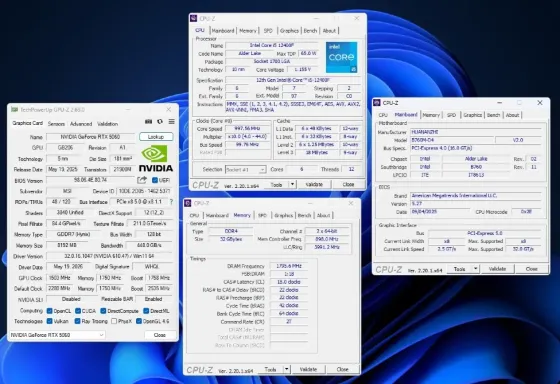Expand Tools arrow in CPU-Z Memory window
560x384 pixels.
pos(287,369)
